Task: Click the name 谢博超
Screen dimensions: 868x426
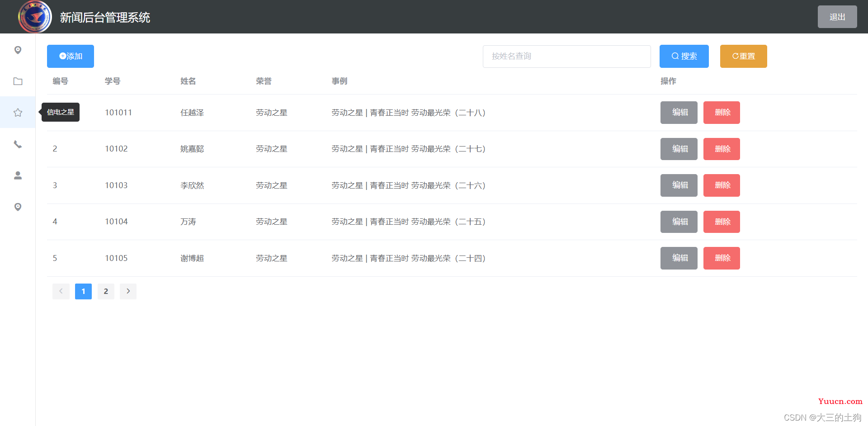Action: (x=192, y=258)
